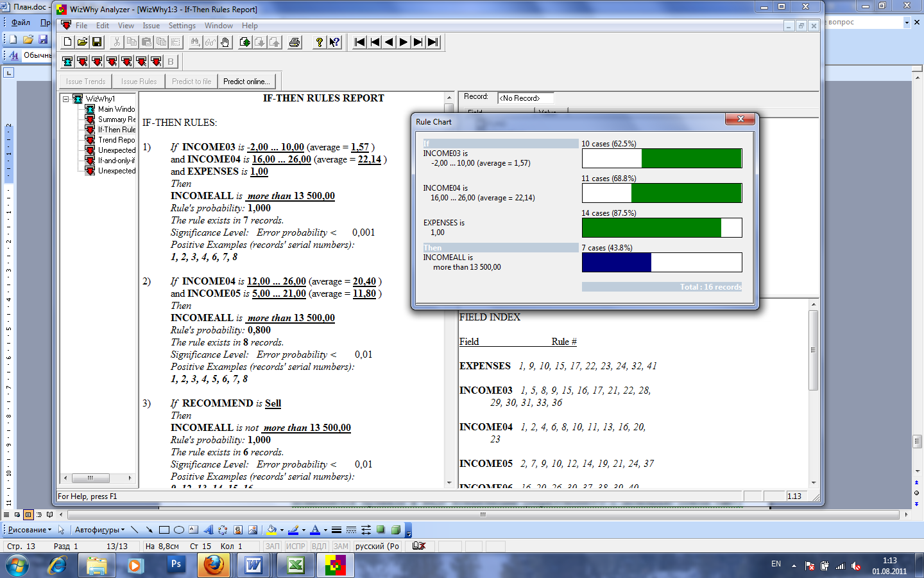Image resolution: width=924 pixels, height=578 pixels.
Task: Select the Oval shape tool in Word
Action: (178, 530)
